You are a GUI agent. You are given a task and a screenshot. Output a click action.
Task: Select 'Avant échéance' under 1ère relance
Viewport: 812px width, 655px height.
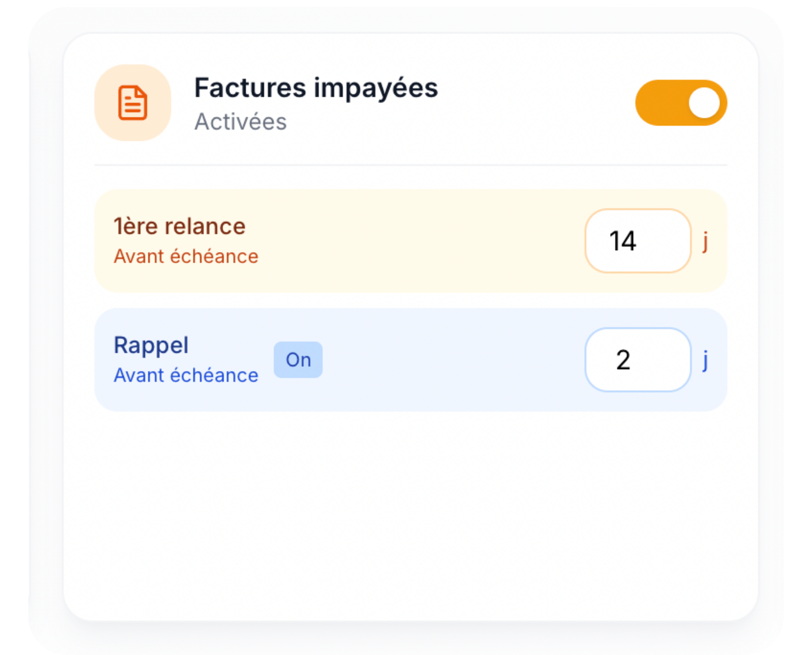click(186, 256)
